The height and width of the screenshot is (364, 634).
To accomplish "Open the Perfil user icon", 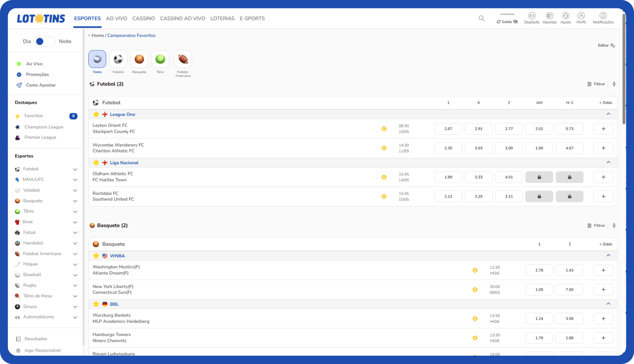I will tap(581, 16).
